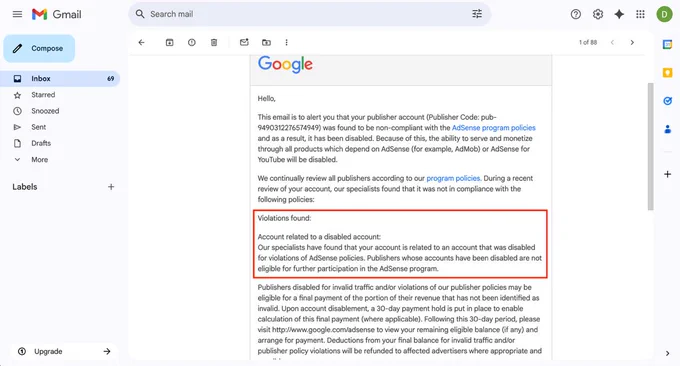The image size is (680, 366).
Task: Show search options filter icon
Action: (x=477, y=14)
